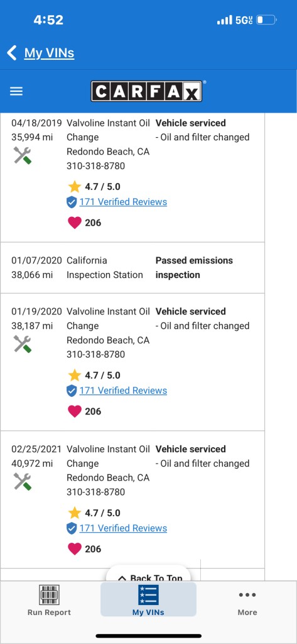
Task: Open the hamburger menu icon
Action: pyautogui.click(x=16, y=91)
